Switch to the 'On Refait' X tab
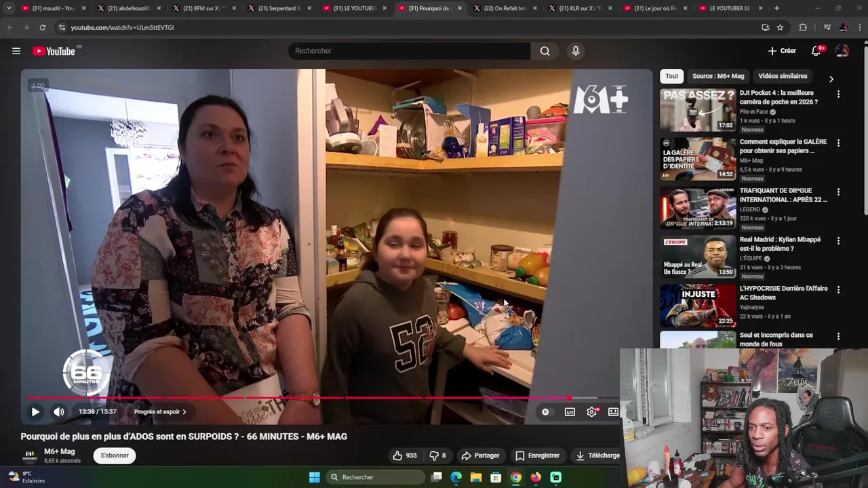Image resolution: width=868 pixels, height=488 pixels. (505, 8)
